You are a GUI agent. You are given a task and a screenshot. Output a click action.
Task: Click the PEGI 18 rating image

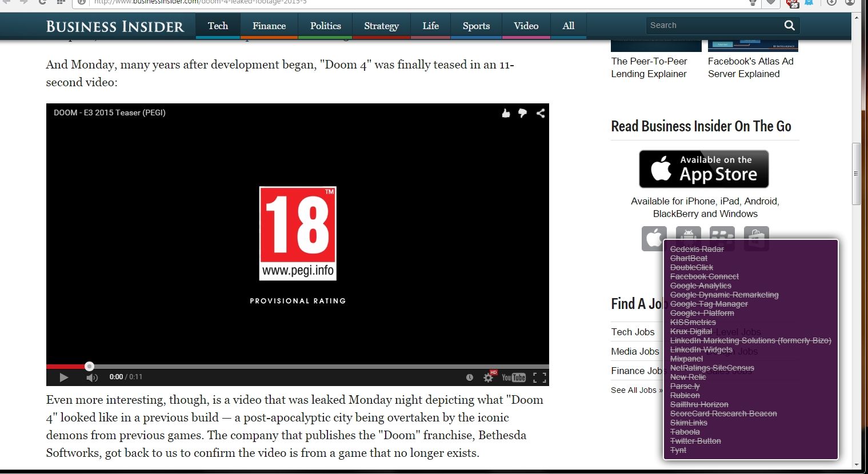point(298,233)
